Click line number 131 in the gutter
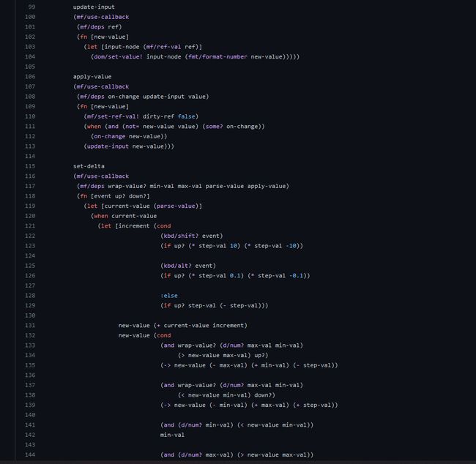 29,325
